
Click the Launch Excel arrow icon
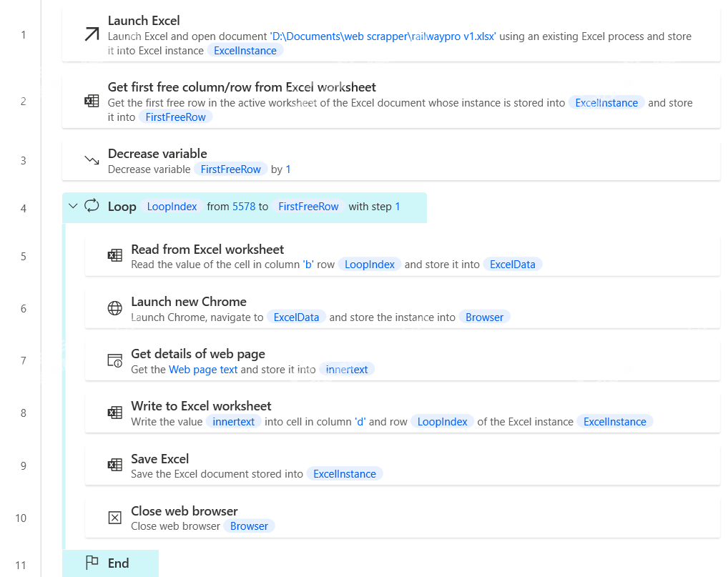point(92,34)
